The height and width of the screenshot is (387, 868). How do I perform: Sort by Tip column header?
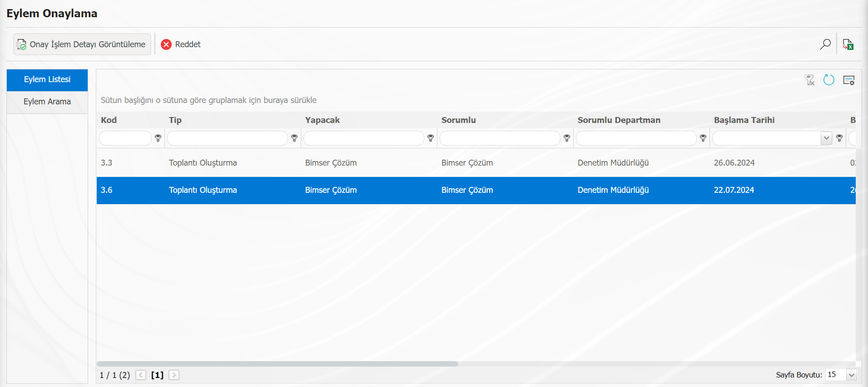(175, 120)
